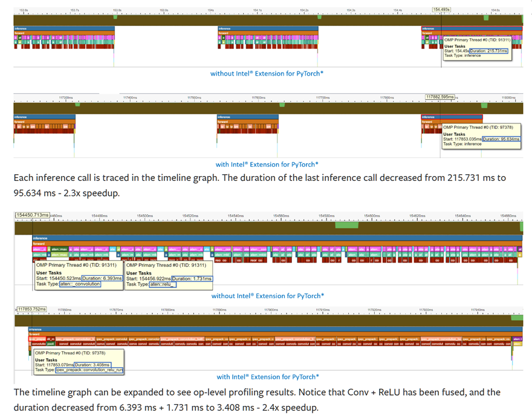The height and width of the screenshot is (418, 532).
Task: Click 'Task Type: inference' in the 215.731ms tooltip
Action: (462, 56)
